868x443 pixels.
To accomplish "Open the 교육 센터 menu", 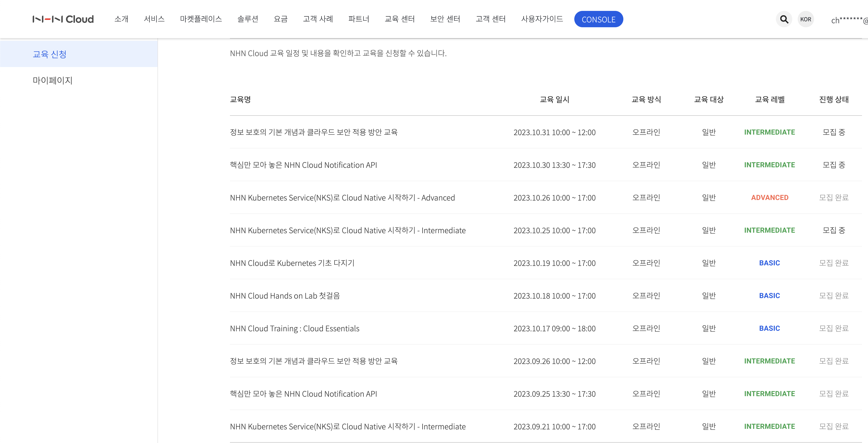I will tap(399, 19).
